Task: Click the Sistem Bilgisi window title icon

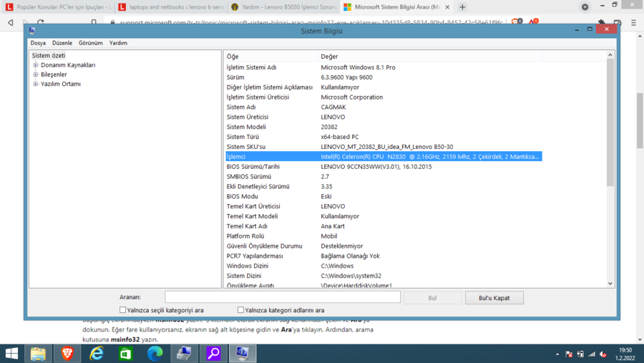Action: click(32, 30)
